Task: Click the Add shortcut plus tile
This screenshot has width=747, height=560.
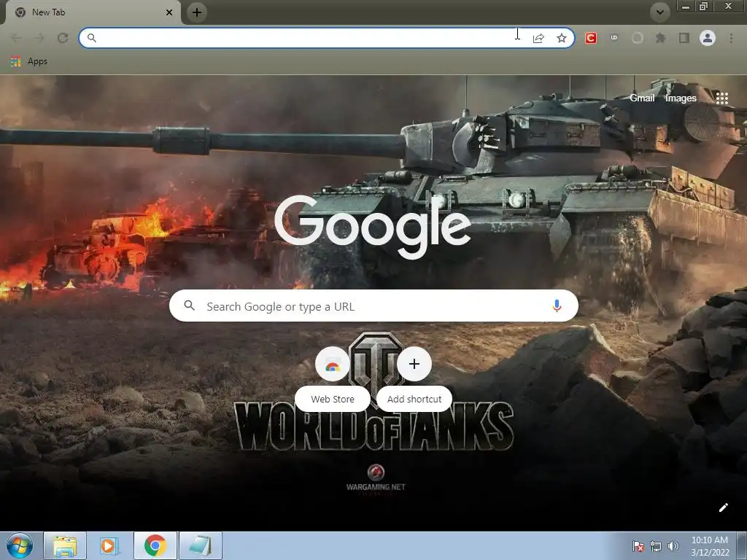Action: tap(414, 378)
